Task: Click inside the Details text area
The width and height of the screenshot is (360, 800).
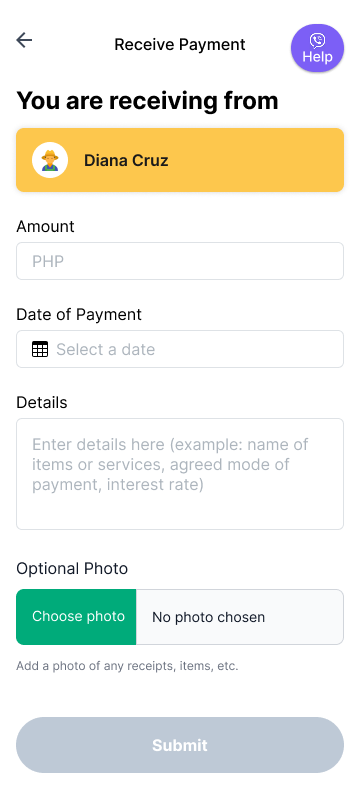Action: tap(180, 474)
